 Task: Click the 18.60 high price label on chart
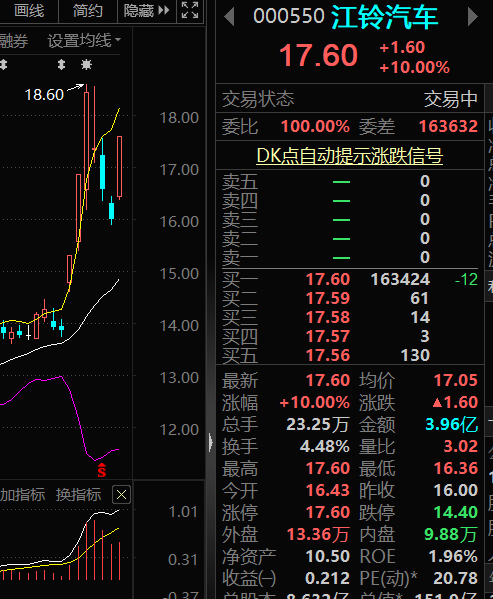coord(44,95)
